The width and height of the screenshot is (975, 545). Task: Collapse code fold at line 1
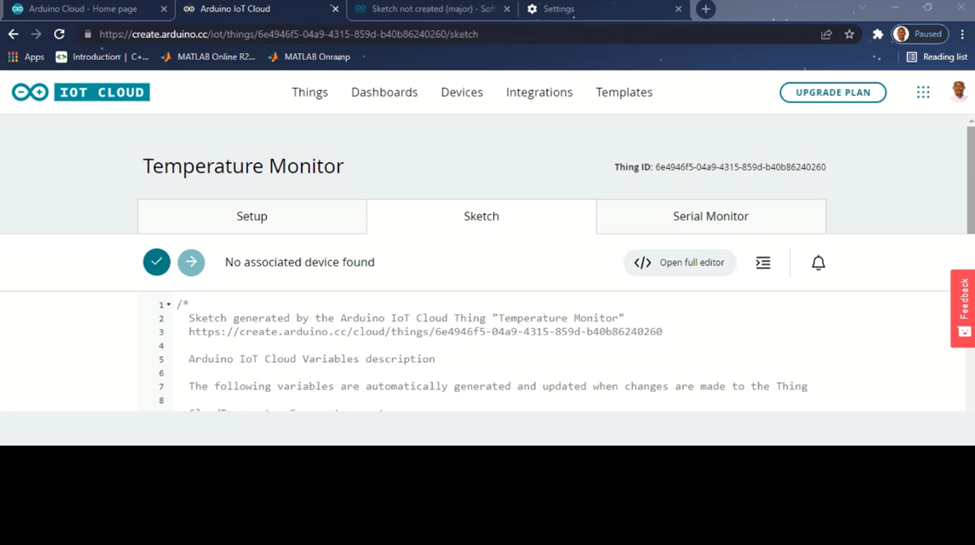tap(169, 304)
